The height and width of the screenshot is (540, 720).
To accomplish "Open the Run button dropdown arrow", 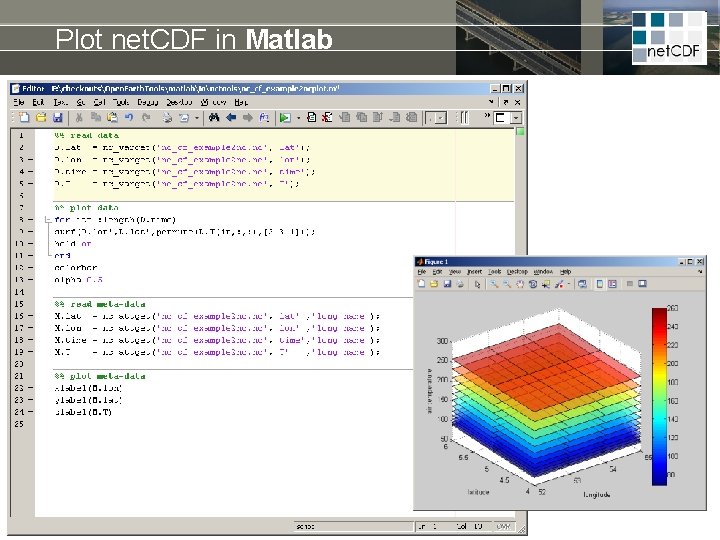I will pyautogui.click(x=298, y=118).
